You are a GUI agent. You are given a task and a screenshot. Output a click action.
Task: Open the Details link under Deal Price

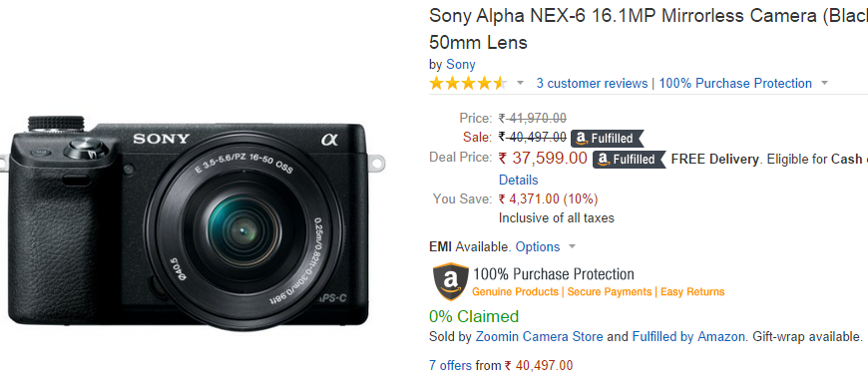coord(518,180)
